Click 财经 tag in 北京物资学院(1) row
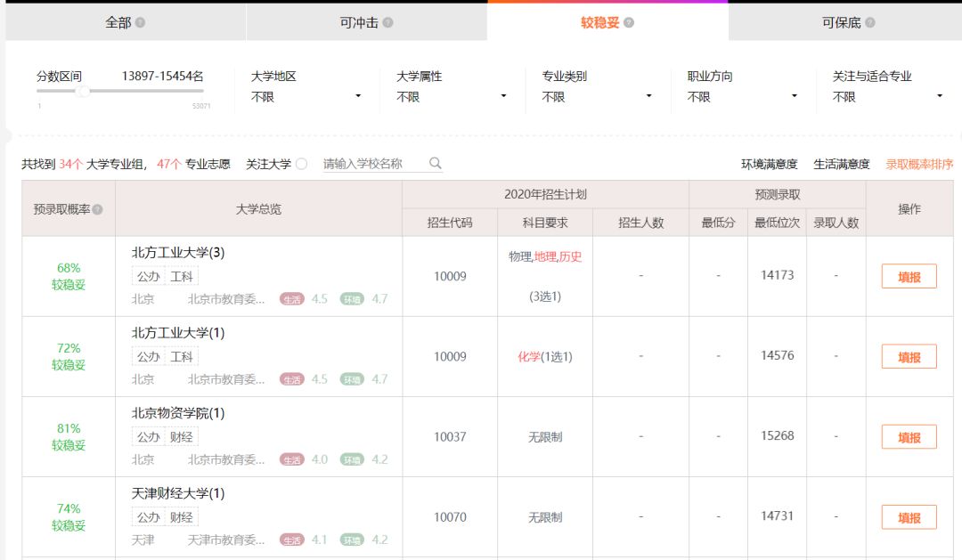962x560 pixels. [x=182, y=437]
